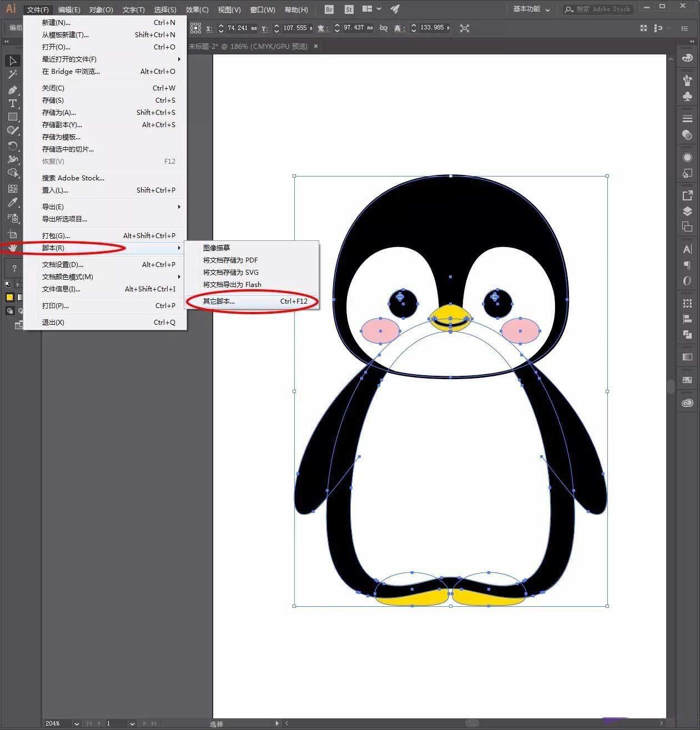Close the 未标题-2 document tab
This screenshot has width=700, height=730.
316,46
